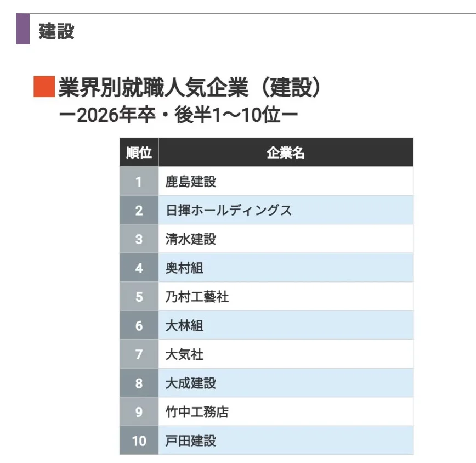
Task: Click the 企業名 column header
Action: click(x=286, y=153)
